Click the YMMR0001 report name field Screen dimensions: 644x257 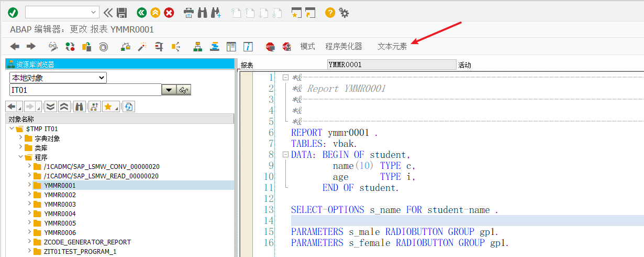[x=391, y=65]
